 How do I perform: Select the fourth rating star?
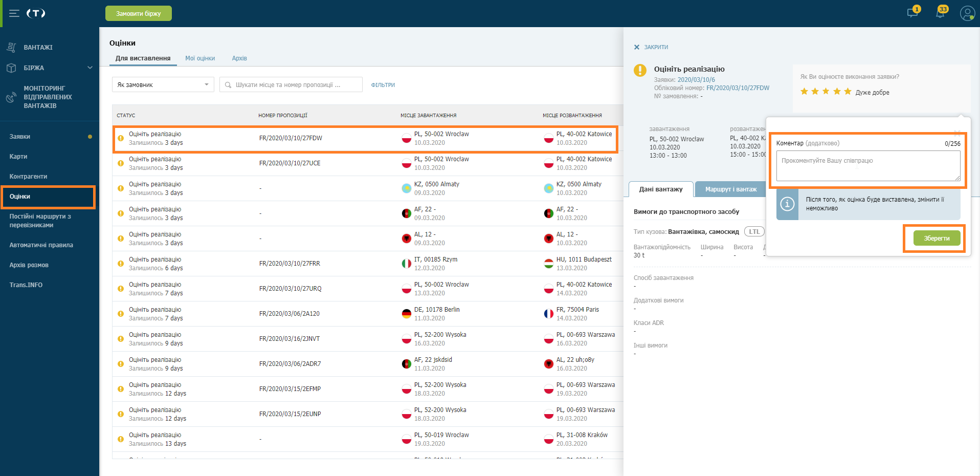(x=837, y=92)
